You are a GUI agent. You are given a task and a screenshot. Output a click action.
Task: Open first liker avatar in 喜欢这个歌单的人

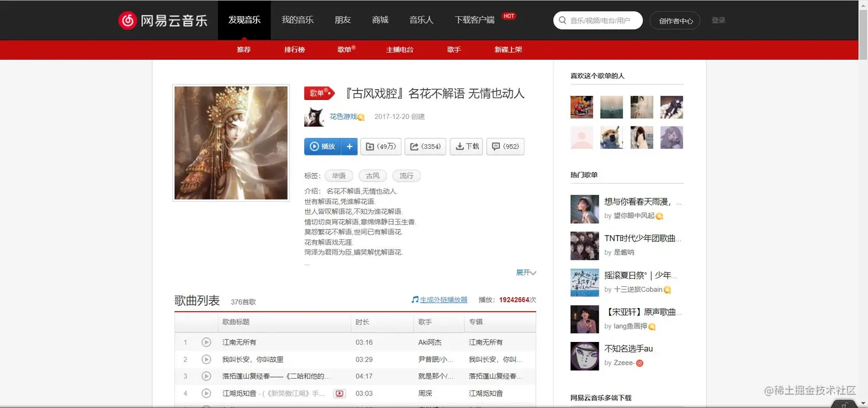click(x=582, y=107)
